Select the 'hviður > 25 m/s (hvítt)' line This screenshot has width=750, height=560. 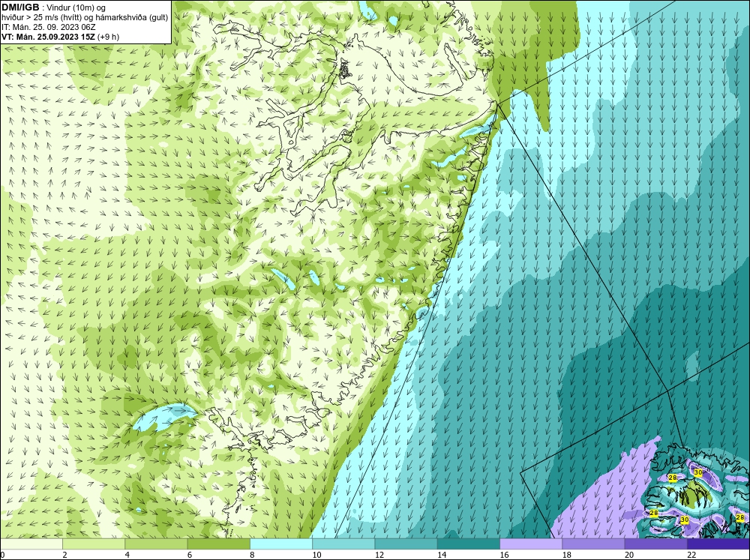(x=41, y=18)
